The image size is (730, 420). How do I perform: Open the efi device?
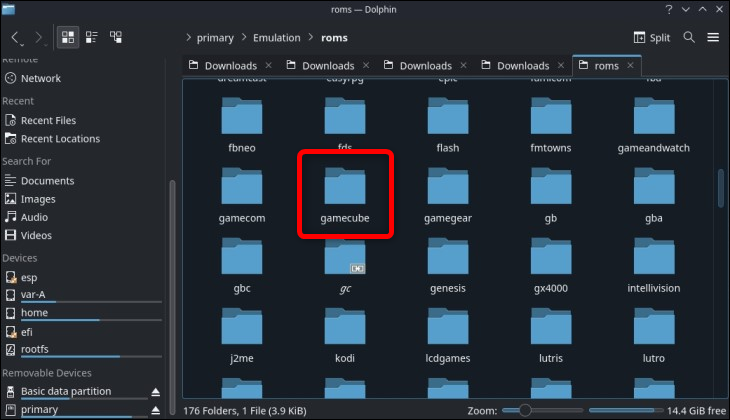pyautogui.click(x=27, y=332)
